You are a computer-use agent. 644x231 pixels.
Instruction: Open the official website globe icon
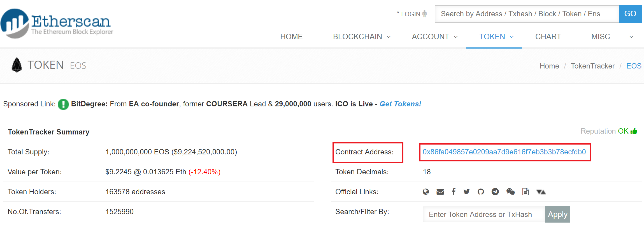point(426,192)
